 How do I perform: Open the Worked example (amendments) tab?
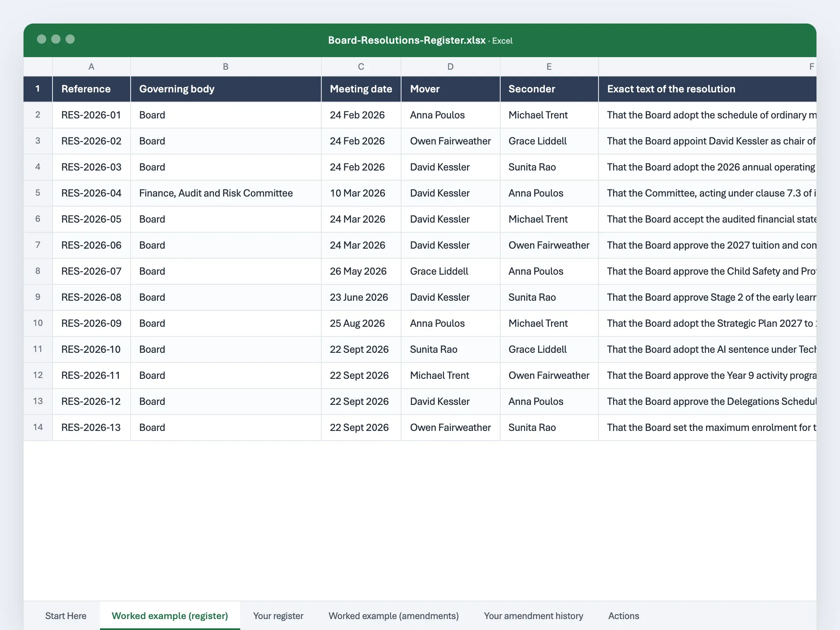(x=394, y=616)
